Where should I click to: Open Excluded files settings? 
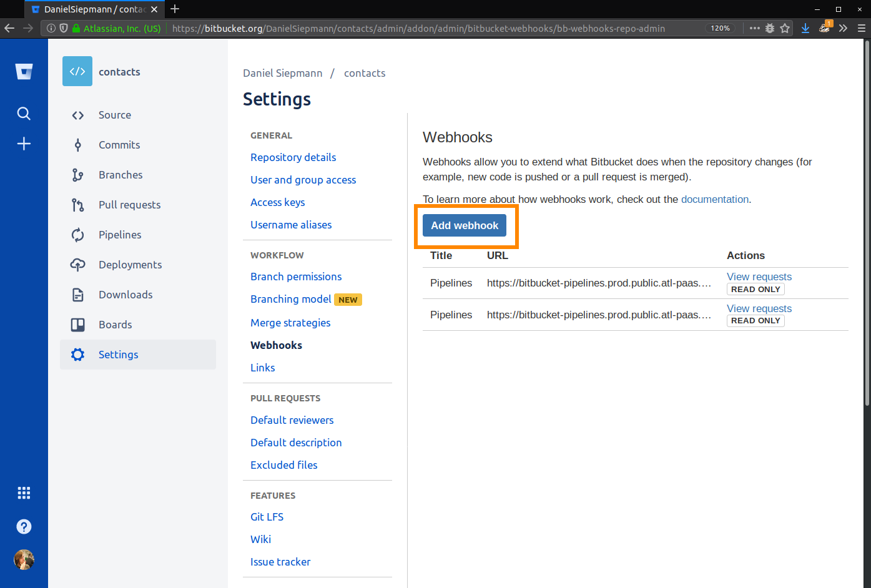click(x=284, y=465)
